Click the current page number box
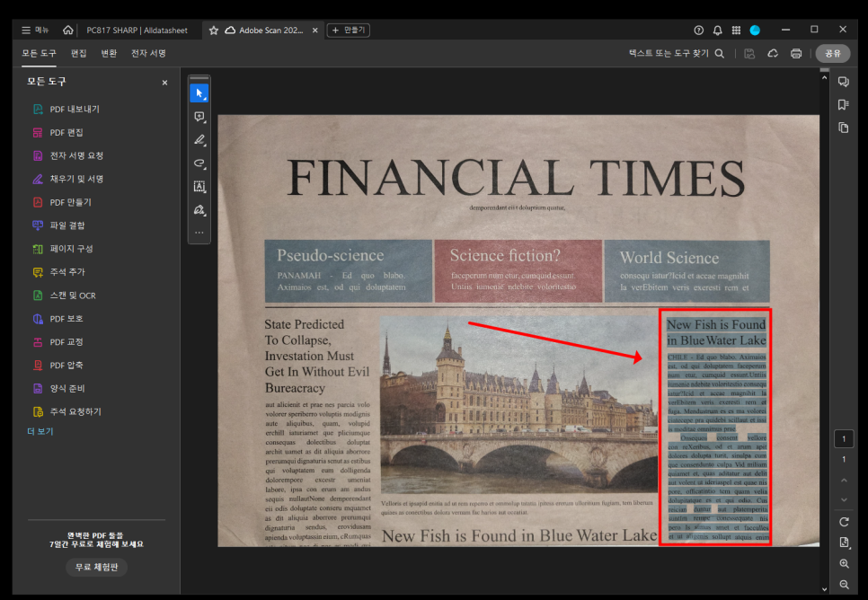 point(844,439)
